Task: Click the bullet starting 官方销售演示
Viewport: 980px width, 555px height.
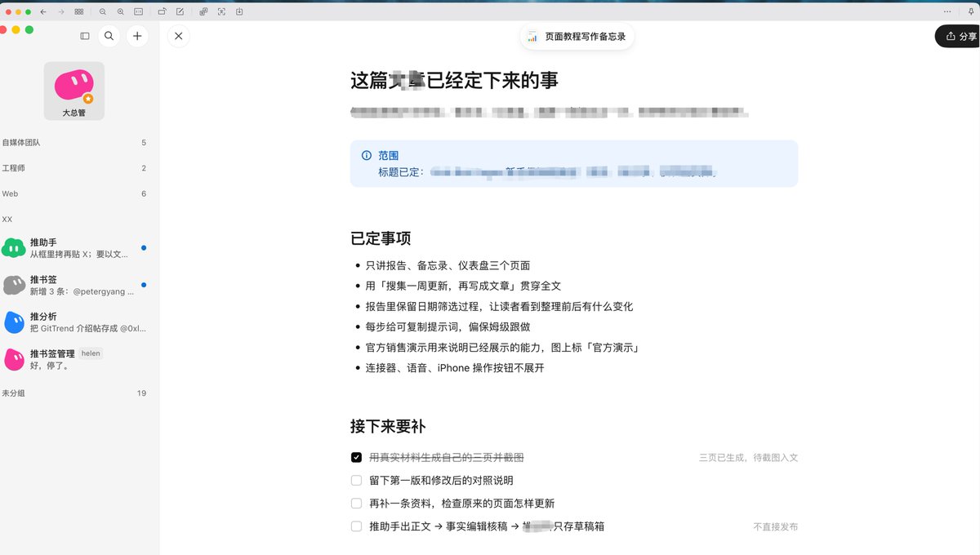Action: coord(502,347)
